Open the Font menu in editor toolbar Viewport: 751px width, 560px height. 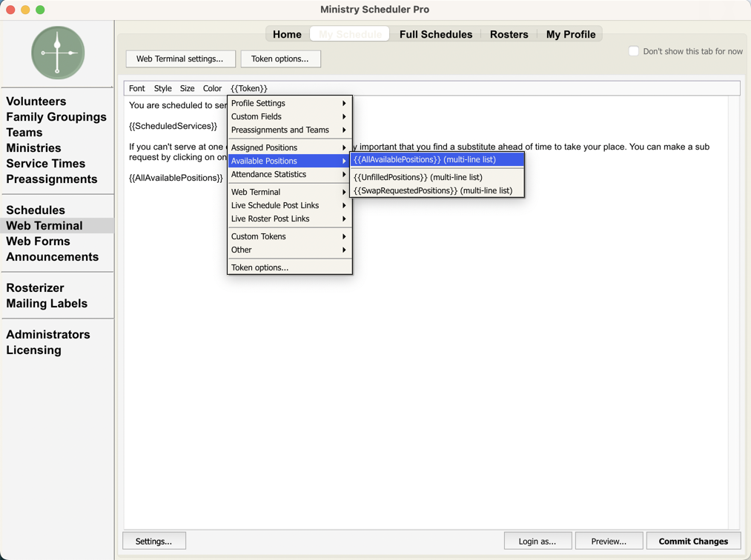point(136,88)
